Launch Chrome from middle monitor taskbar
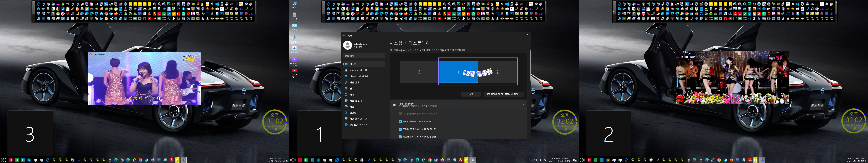The width and height of the screenshot is (868, 163). 430,160
